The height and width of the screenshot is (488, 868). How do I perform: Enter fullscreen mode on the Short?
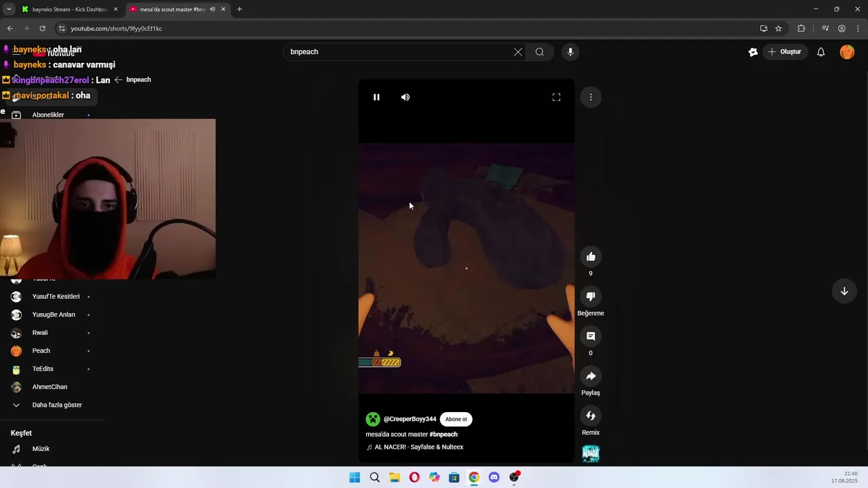[556, 97]
